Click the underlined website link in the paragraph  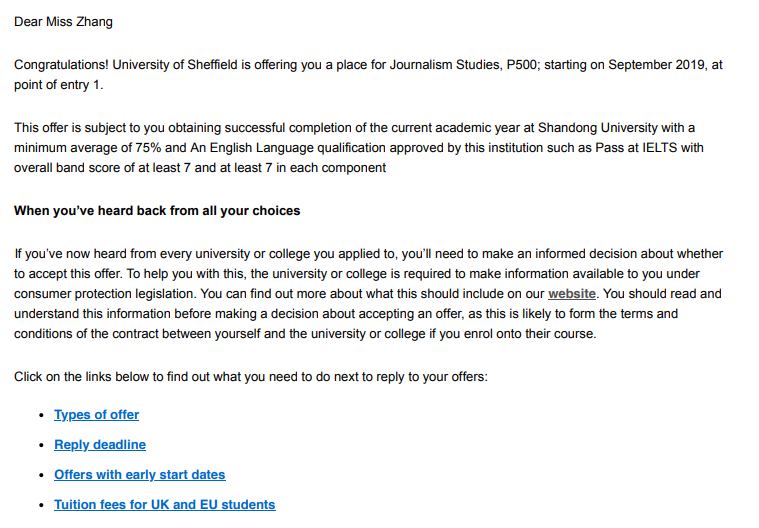[x=572, y=294]
